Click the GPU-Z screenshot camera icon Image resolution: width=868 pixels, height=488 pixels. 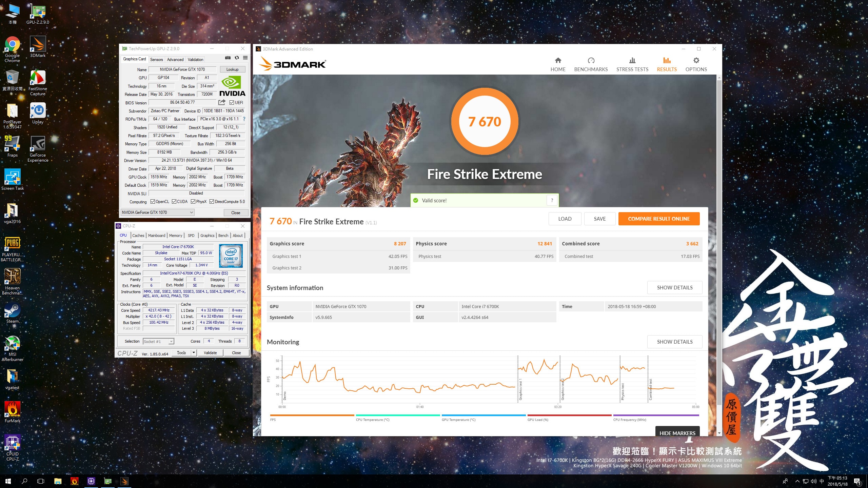click(x=228, y=58)
